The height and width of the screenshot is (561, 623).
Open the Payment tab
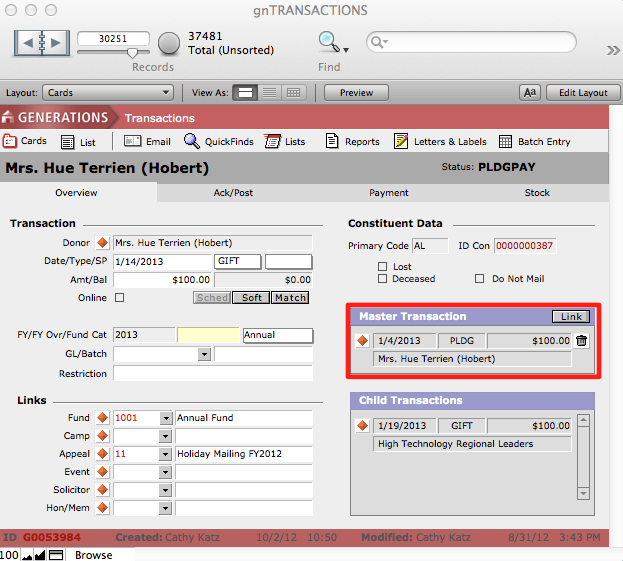(x=388, y=193)
